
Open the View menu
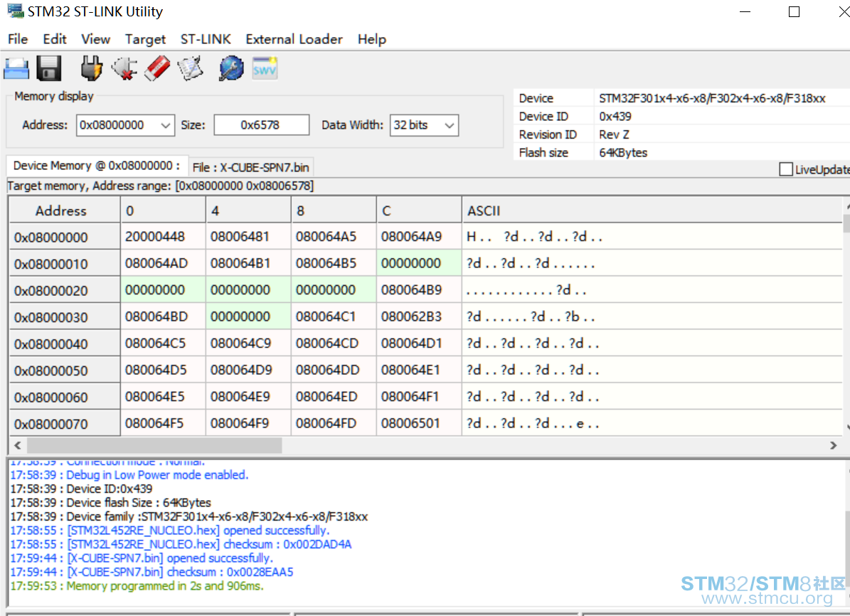(95, 39)
